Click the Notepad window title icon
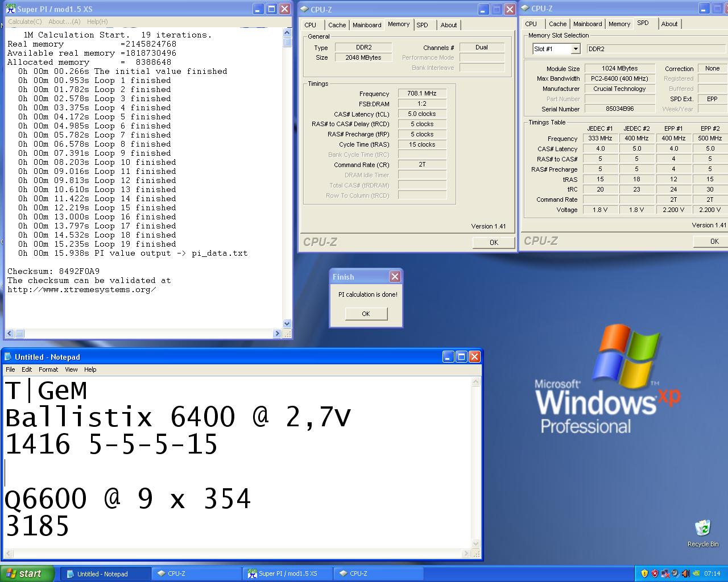728x582 pixels. (x=8, y=357)
